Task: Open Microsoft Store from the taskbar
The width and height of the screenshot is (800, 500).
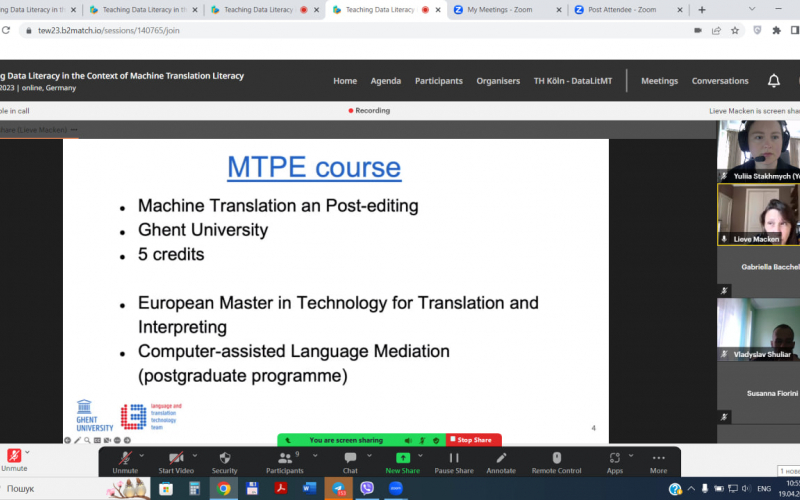Action: (x=166, y=488)
